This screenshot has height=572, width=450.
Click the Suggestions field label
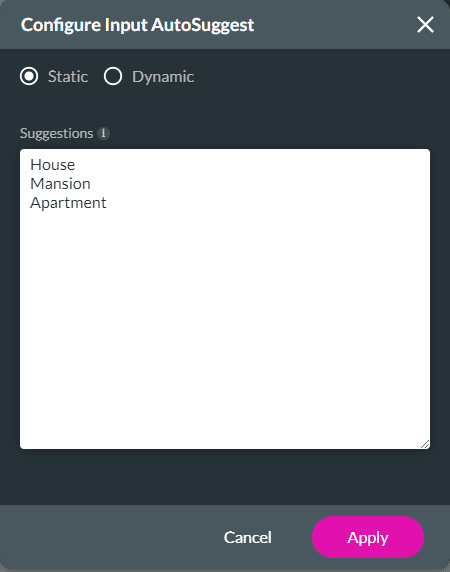(57, 133)
